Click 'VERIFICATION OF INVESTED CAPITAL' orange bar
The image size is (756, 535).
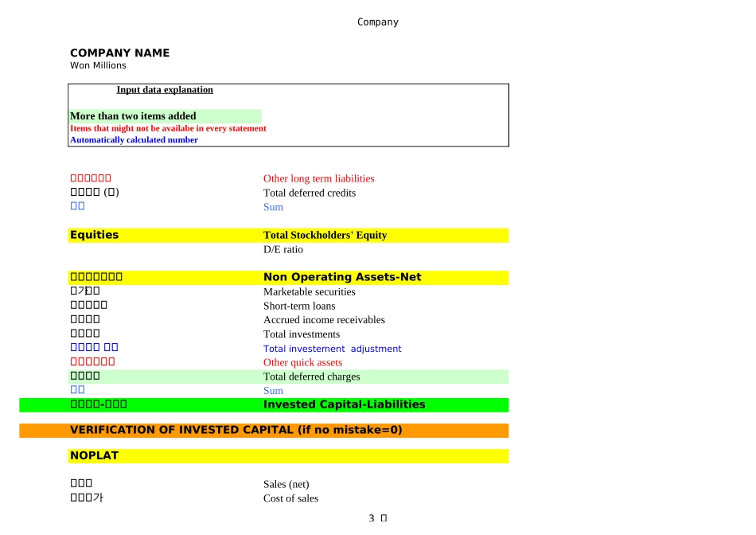(x=263, y=431)
